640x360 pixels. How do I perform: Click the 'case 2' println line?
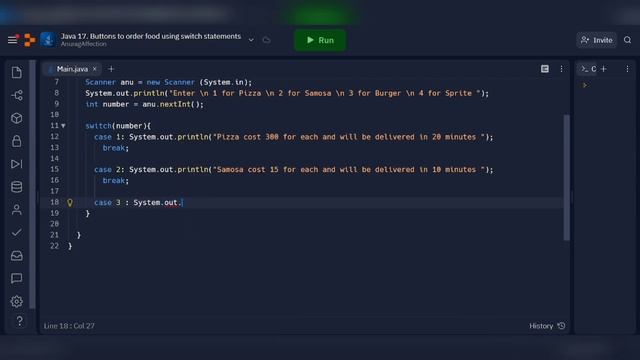293,169
